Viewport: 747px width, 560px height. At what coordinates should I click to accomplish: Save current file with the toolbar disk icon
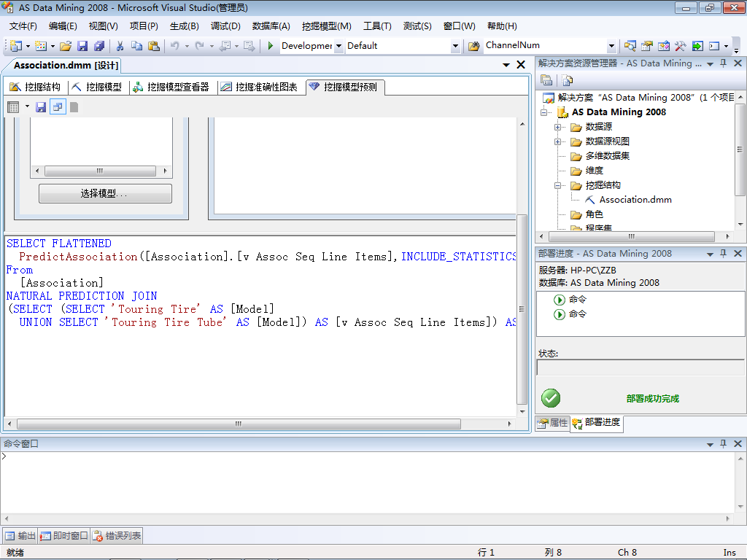point(82,46)
